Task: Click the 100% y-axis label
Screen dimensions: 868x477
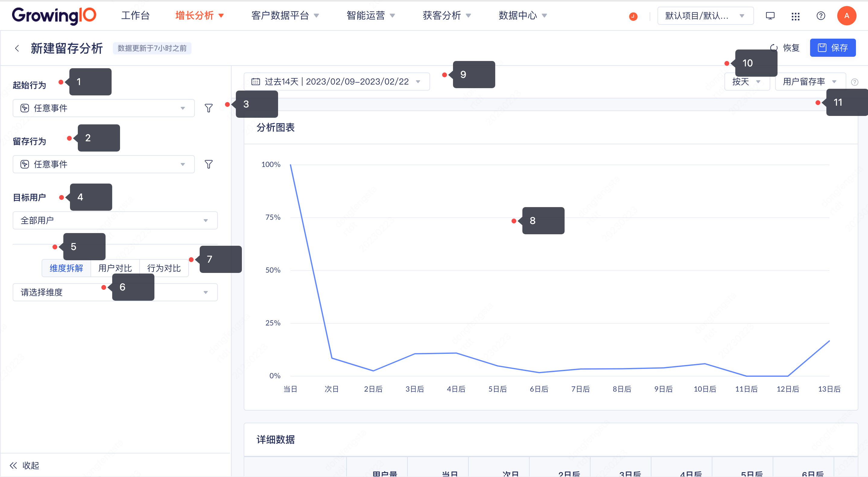Action: (271, 165)
